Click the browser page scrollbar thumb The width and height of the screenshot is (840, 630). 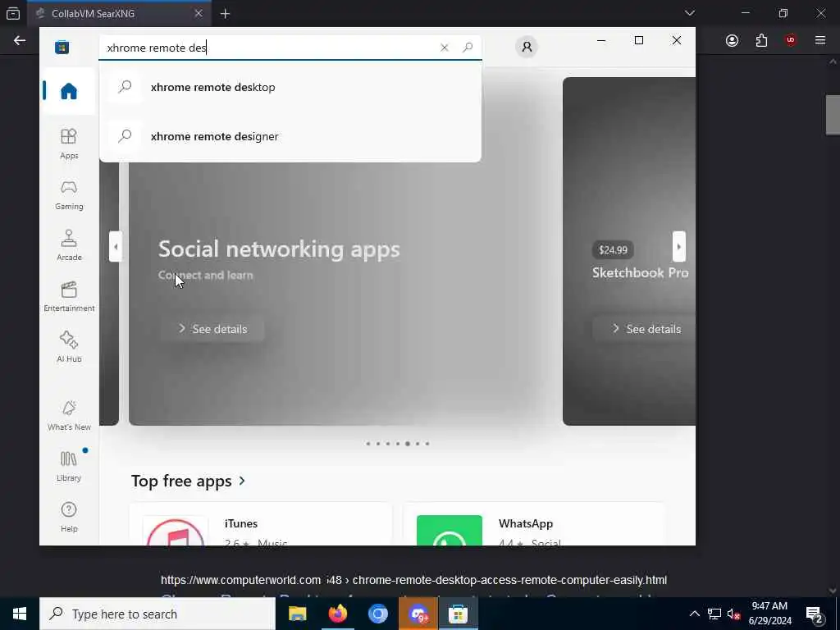[833, 115]
